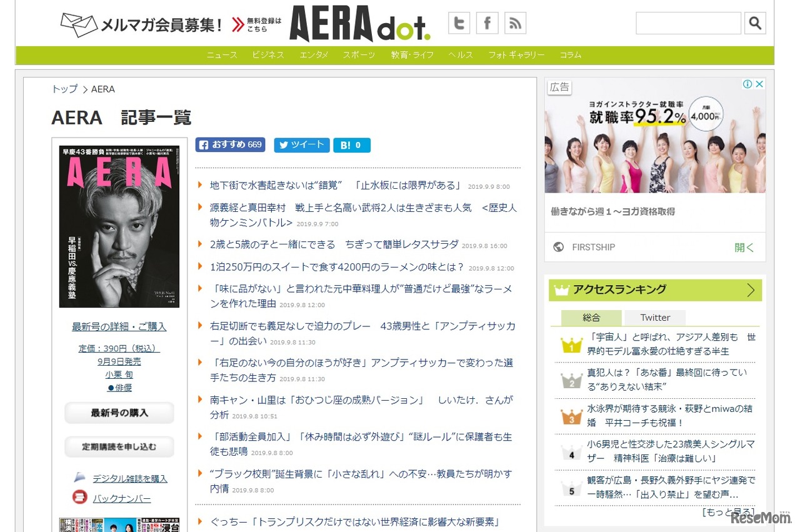Click the rank 3 bronze crown

tap(571, 417)
